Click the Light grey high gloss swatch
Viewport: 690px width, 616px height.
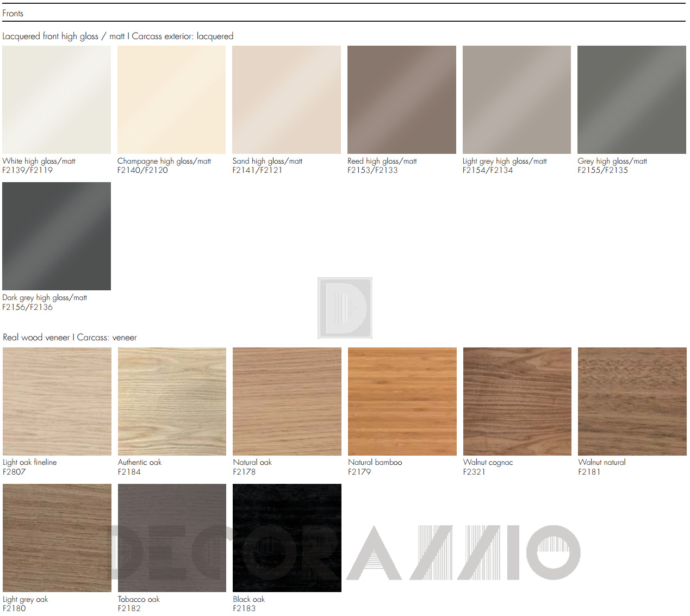[517, 99]
